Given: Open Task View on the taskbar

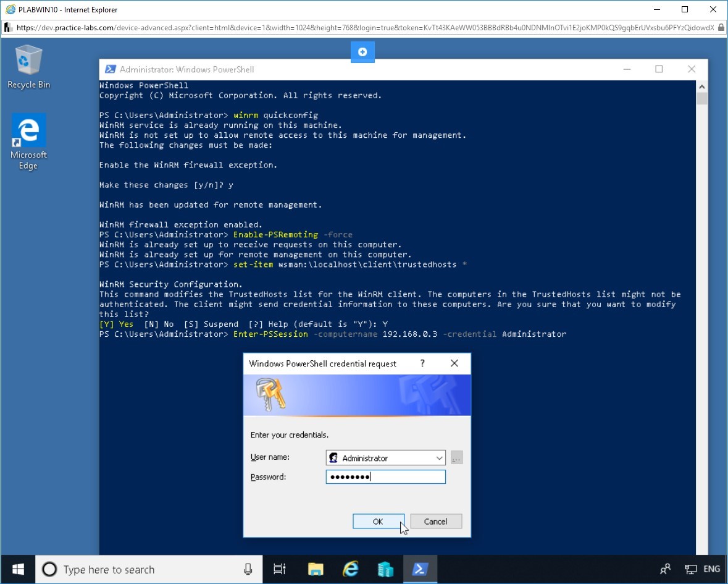Looking at the screenshot, I should pyautogui.click(x=280, y=569).
